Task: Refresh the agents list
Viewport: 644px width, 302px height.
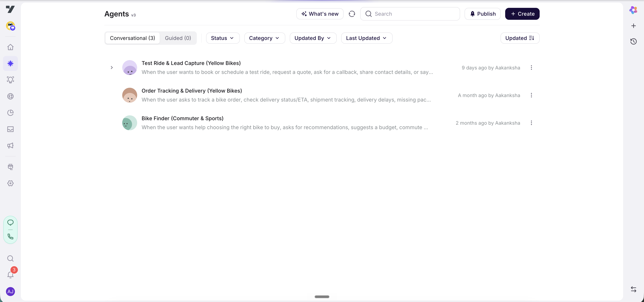Action: 352,14
